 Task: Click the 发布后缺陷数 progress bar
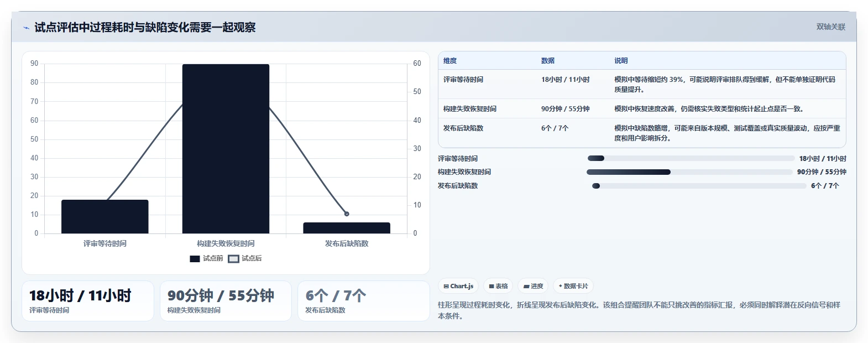click(x=699, y=186)
